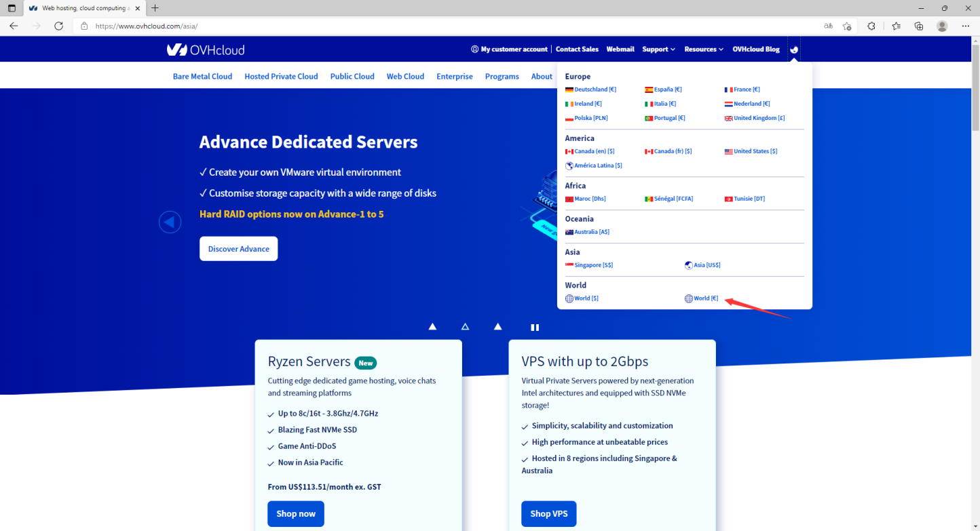Click Shop VPS button
This screenshot has width=980, height=531.
click(x=548, y=513)
